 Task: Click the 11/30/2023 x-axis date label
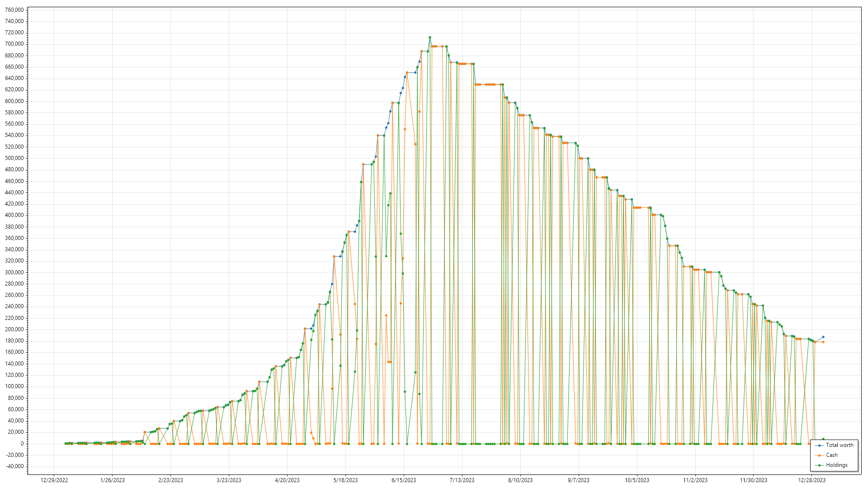pyautogui.click(x=754, y=480)
